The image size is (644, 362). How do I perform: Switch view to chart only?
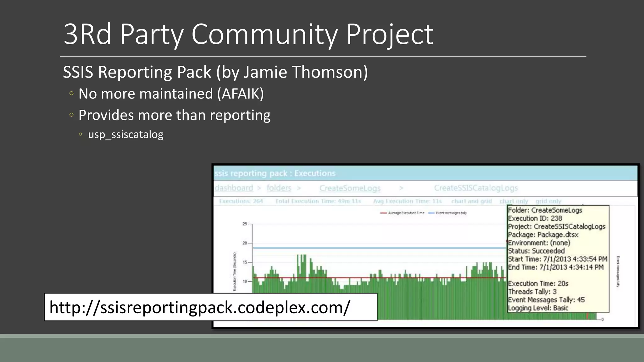(x=514, y=201)
